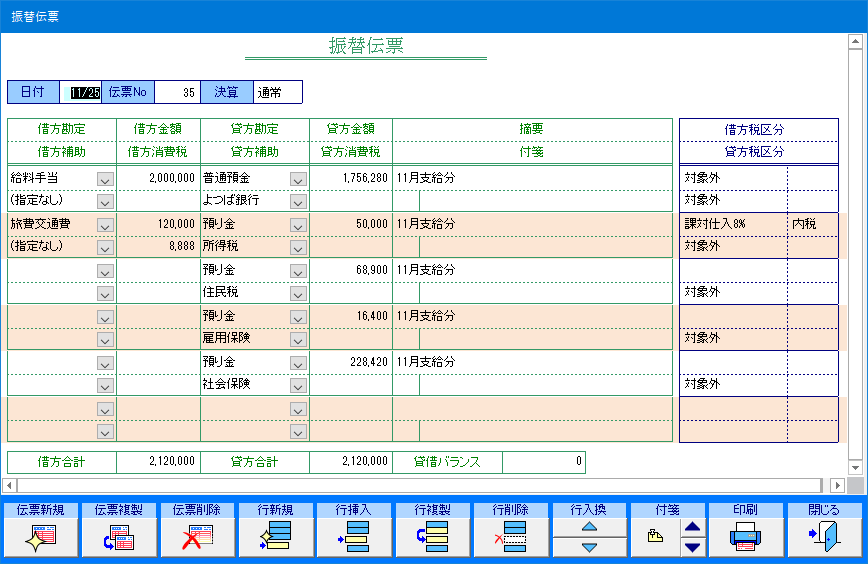The image size is (868, 564).
Task: Click 課対仕入8% tax category cell
Action: click(x=733, y=224)
